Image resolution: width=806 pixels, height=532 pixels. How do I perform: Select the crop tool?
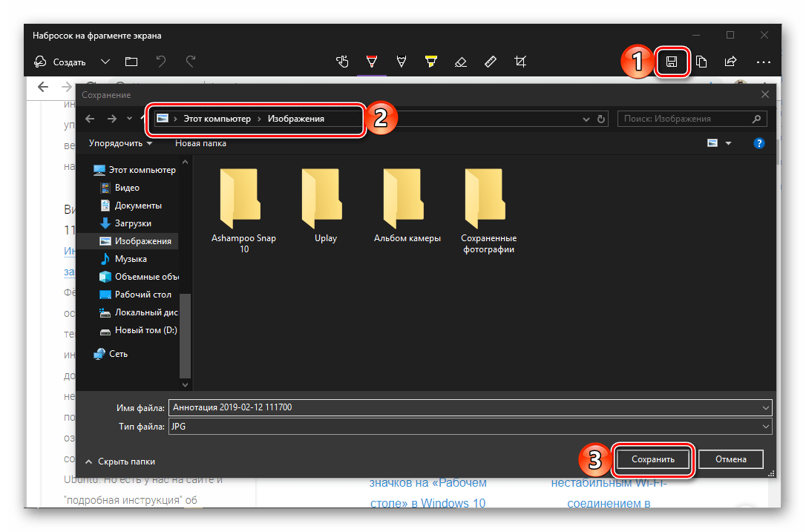[x=521, y=62]
